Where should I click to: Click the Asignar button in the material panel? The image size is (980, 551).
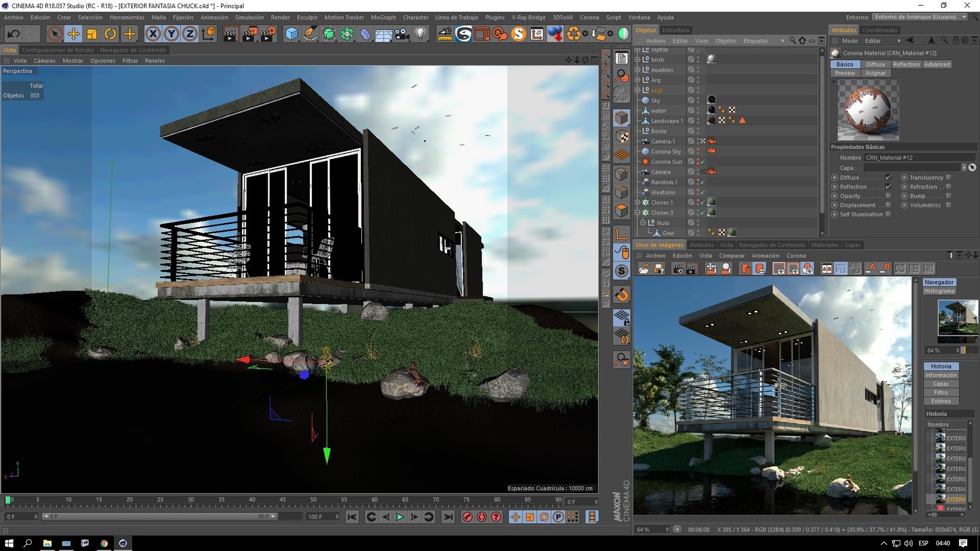875,73
